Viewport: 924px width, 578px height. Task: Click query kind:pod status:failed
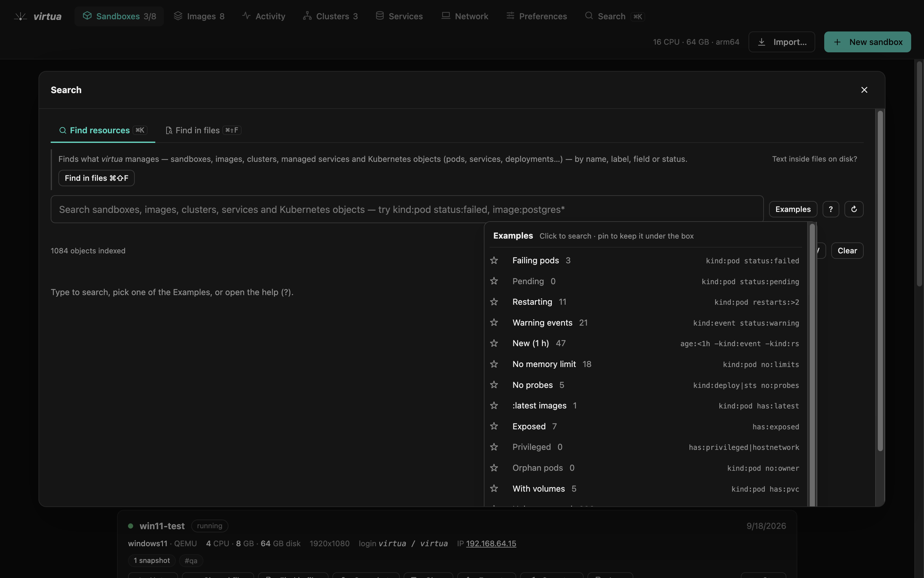(752, 261)
